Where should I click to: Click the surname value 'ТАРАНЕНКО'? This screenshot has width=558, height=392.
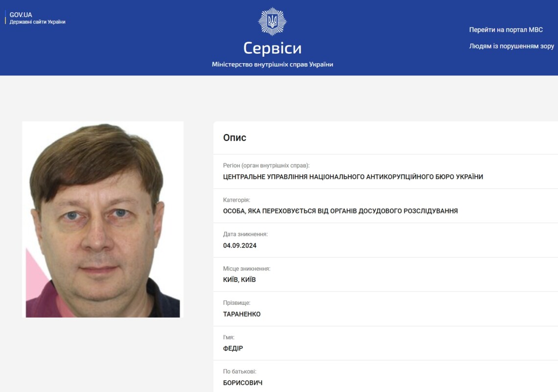[x=242, y=314]
